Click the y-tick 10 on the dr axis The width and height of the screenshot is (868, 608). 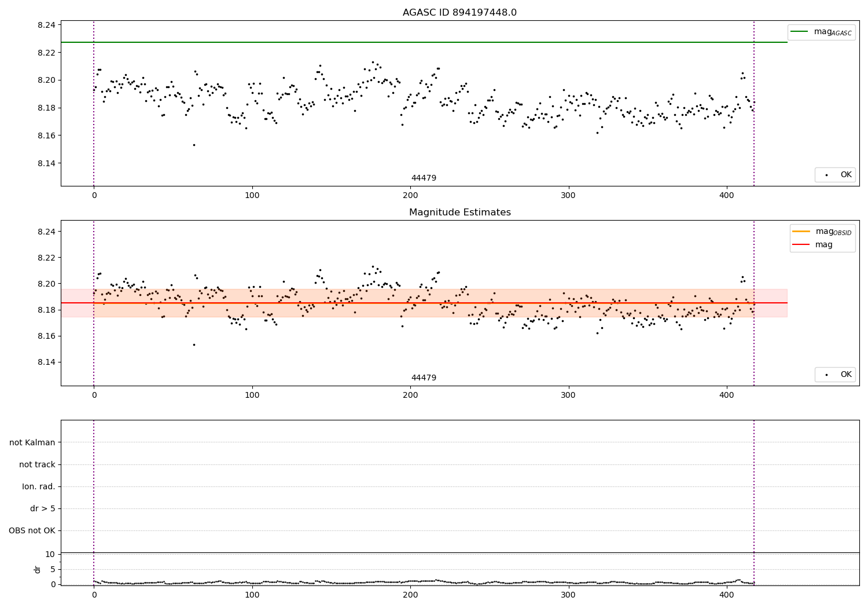50,555
